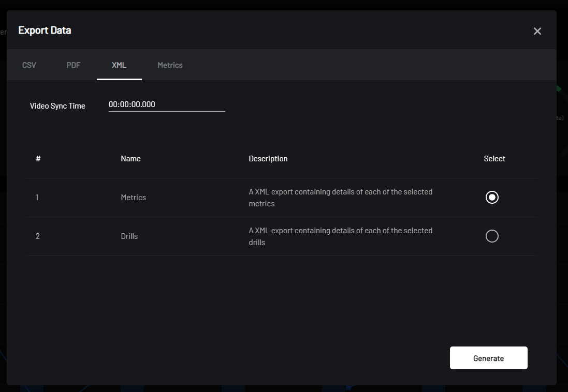Click the Select column header
Screen dimensions: 568x392
[x=494, y=159]
